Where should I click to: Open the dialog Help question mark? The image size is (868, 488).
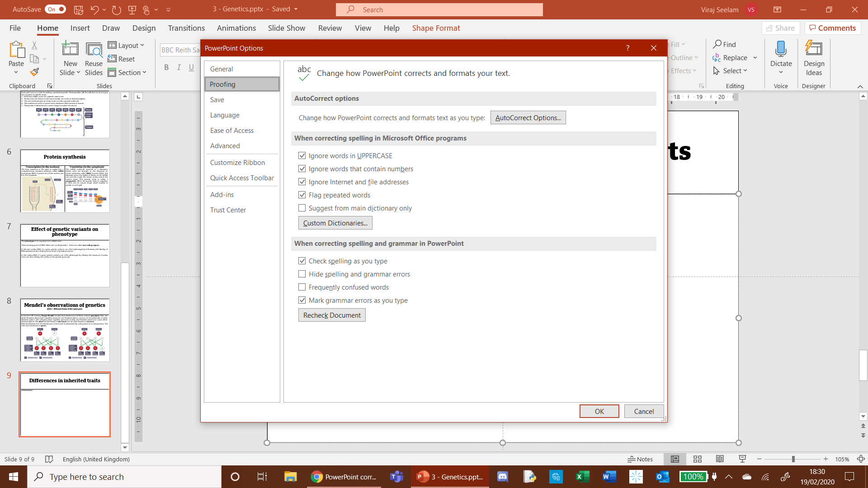click(627, 48)
